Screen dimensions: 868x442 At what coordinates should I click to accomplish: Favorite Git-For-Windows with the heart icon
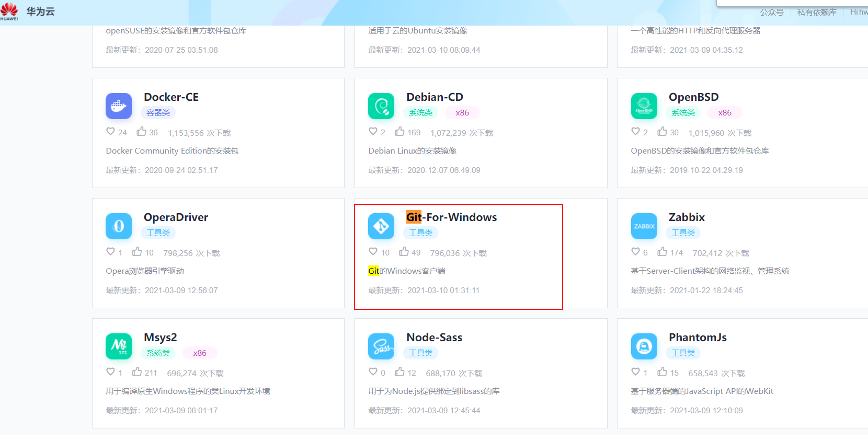[373, 252]
